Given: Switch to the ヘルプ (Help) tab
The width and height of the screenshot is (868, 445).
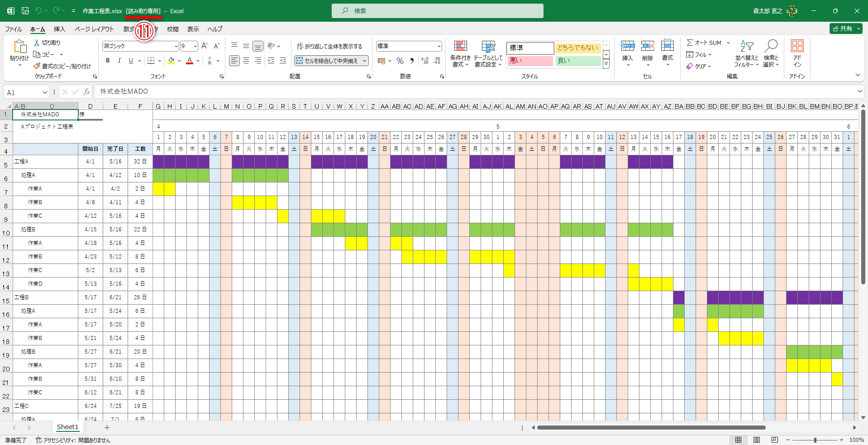Looking at the screenshot, I should point(215,29).
